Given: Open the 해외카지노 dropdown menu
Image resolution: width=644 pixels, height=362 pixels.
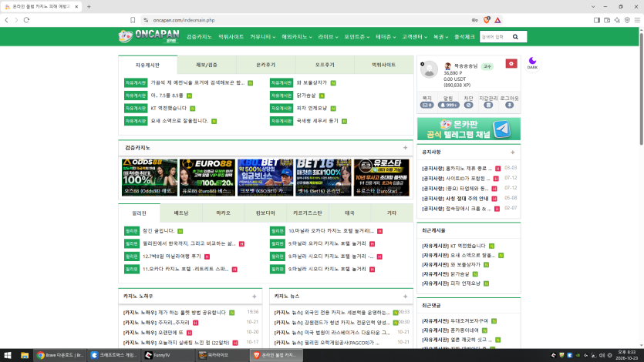Looking at the screenshot, I should [296, 37].
